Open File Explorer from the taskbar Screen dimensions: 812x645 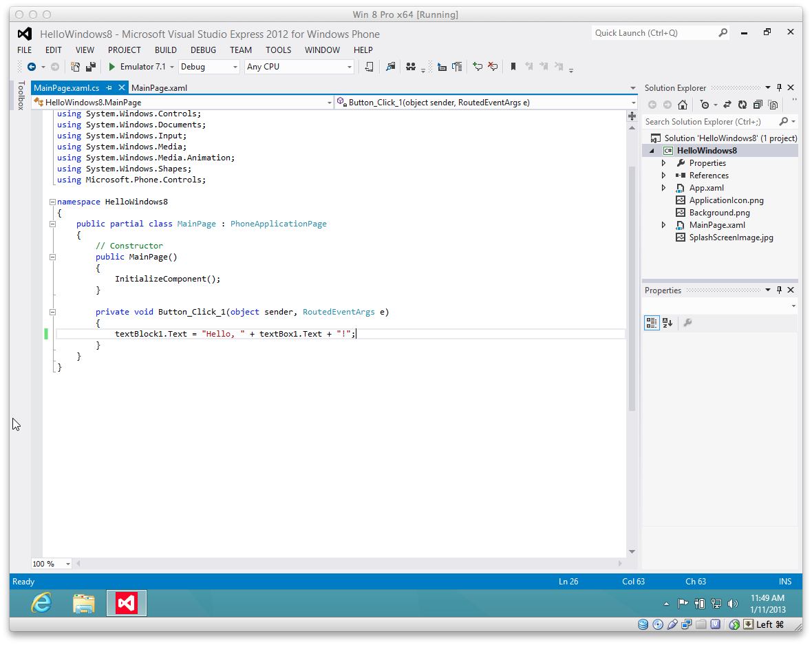click(x=84, y=603)
